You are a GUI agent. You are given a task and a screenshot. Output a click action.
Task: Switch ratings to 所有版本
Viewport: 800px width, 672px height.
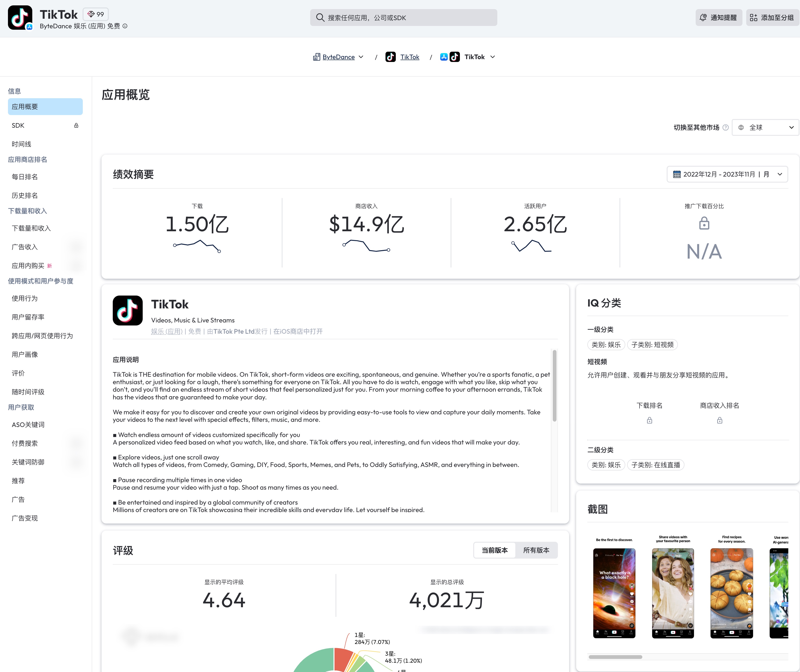pyautogui.click(x=536, y=550)
